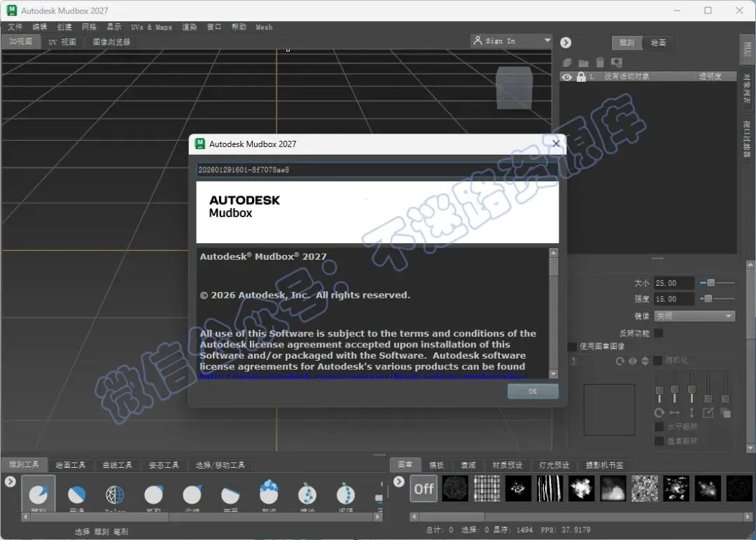Click sculpt tray right scroll arrow

click(x=377, y=517)
